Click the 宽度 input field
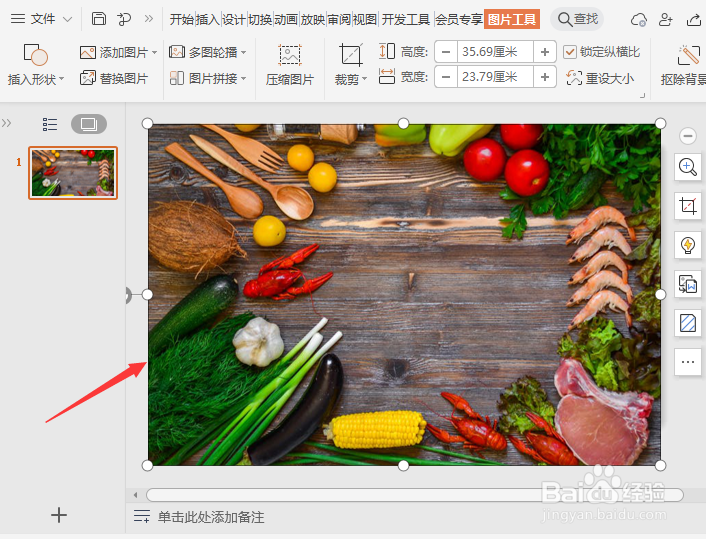The width and height of the screenshot is (706, 539). pyautogui.click(x=495, y=77)
